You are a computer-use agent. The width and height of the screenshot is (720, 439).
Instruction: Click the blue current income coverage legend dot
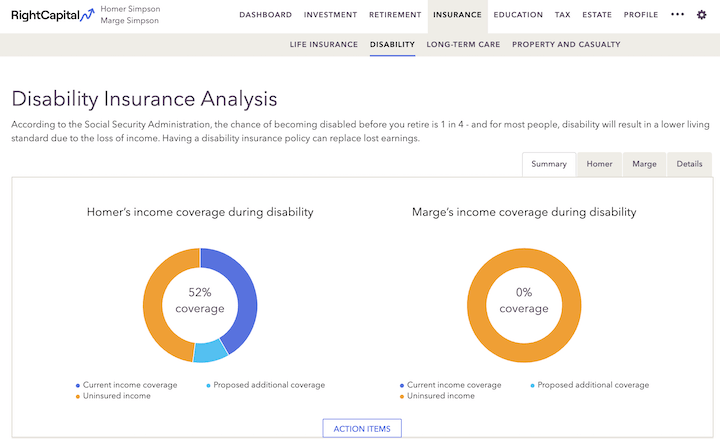78,385
